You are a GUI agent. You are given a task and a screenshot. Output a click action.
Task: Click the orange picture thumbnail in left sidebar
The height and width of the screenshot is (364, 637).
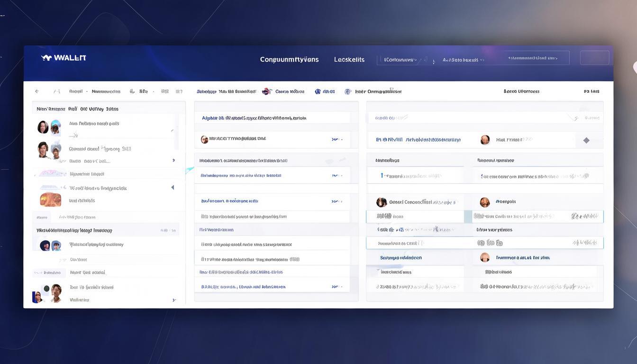[x=50, y=200]
